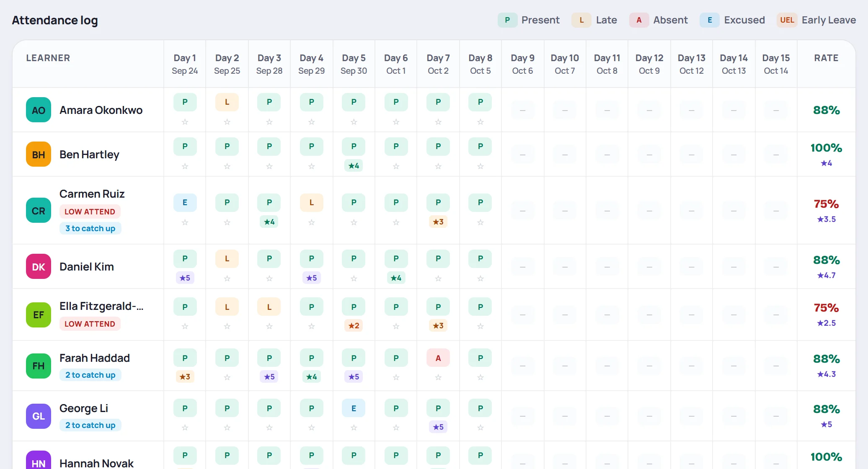Viewport: 868px width, 469px height.
Task: Click the ★4 rating on Daniel Kim's Day 6
Action: point(396,278)
